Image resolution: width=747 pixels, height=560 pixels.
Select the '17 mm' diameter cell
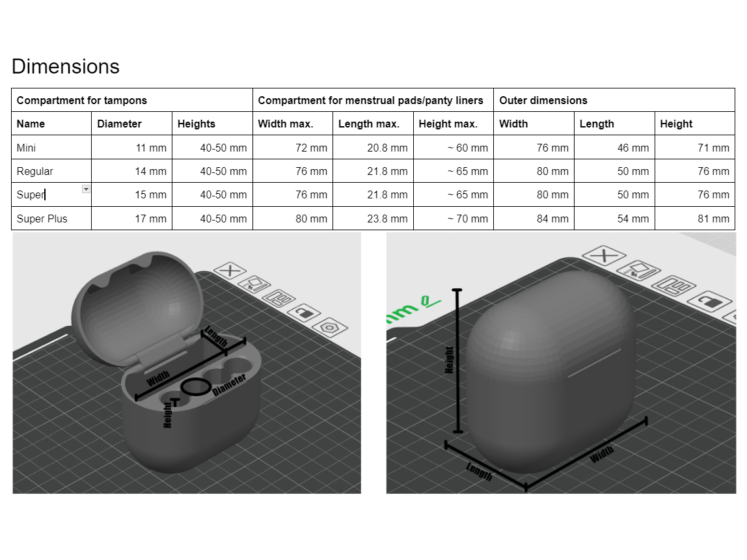[131, 219]
